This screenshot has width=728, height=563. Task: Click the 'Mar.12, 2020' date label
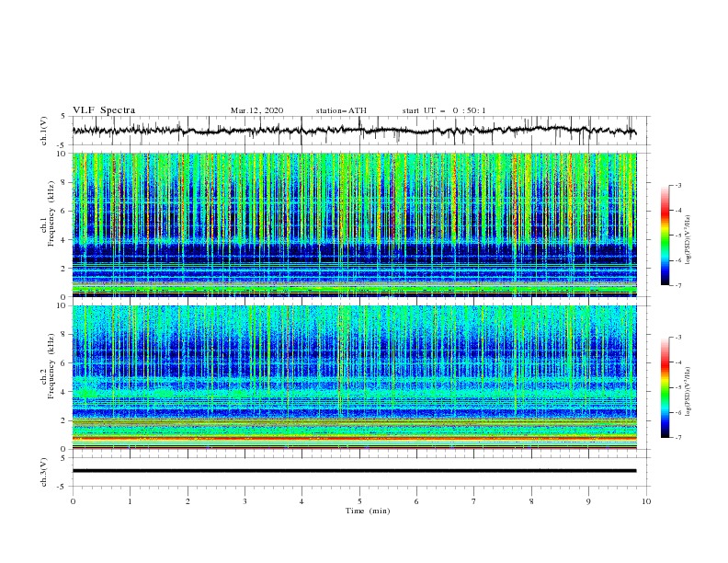pyautogui.click(x=256, y=110)
